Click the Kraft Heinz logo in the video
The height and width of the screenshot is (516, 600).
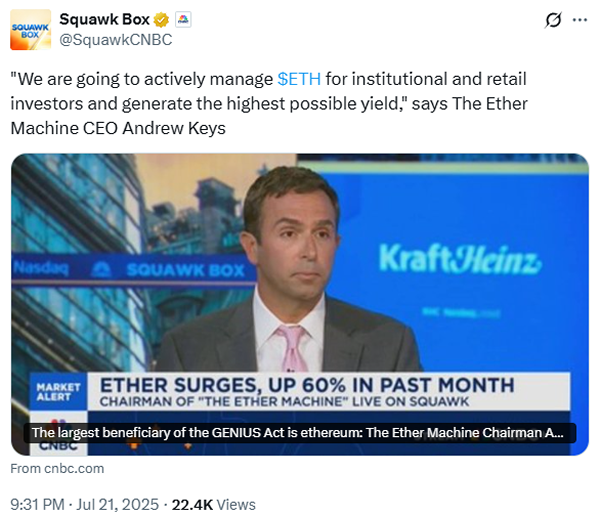460,260
